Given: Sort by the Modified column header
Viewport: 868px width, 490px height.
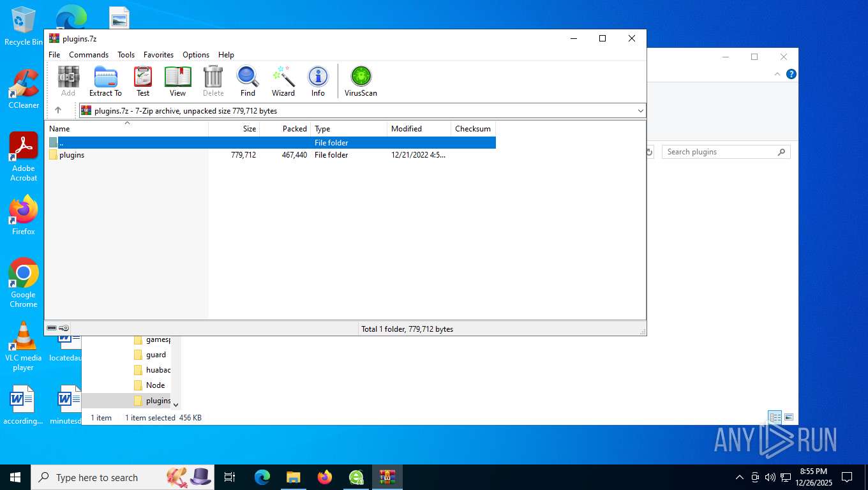Looking at the screenshot, I should [419, 129].
